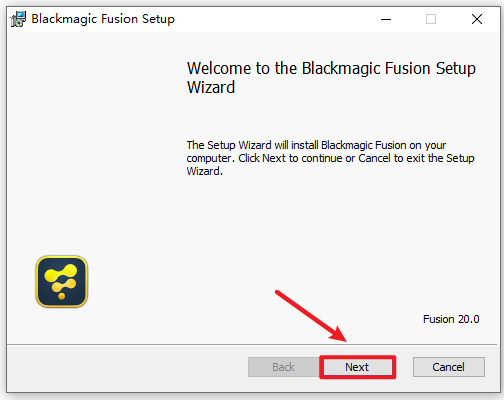Click the Fusion yellow-and-navy app logo
The height and width of the screenshot is (400, 504).
pyautogui.click(x=62, y=282)
